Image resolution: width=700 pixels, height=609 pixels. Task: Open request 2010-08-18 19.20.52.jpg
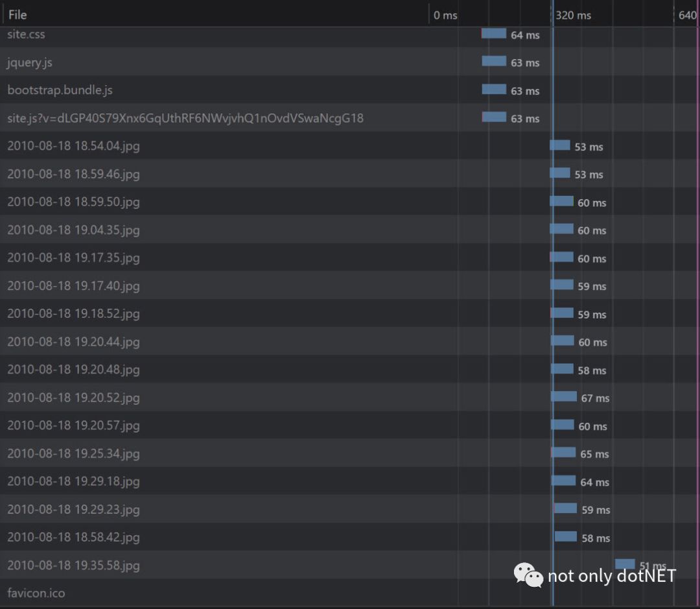coord(350,397)
